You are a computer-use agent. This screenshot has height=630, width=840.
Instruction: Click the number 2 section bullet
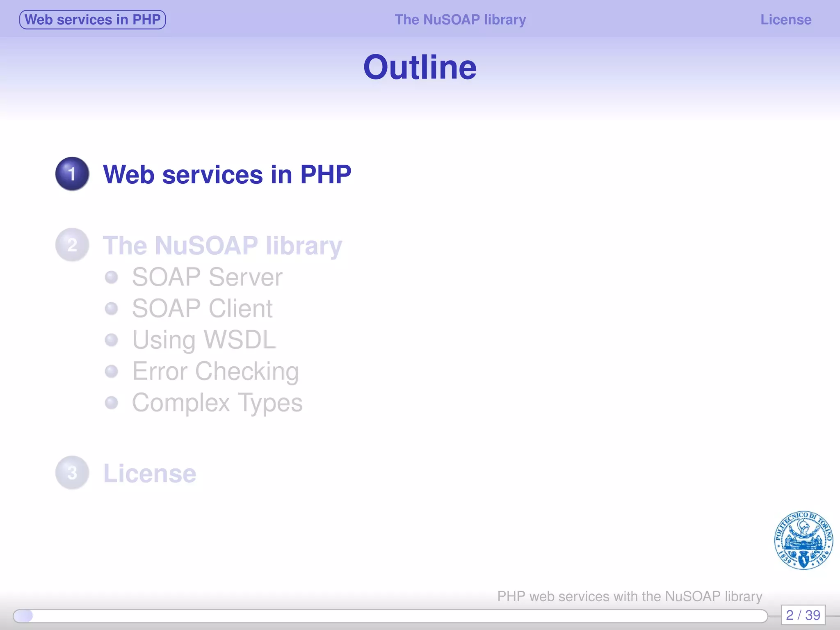(72, 245)
